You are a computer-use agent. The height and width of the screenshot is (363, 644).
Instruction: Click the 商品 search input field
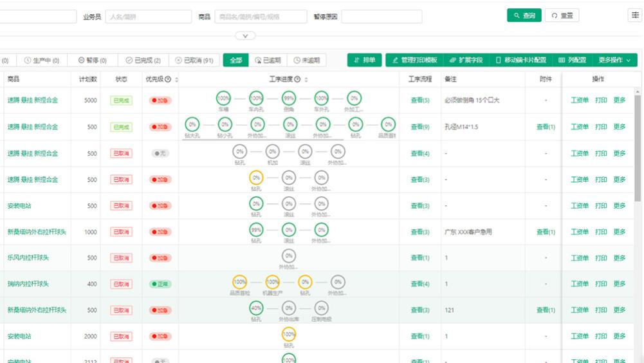pos(261,17)
